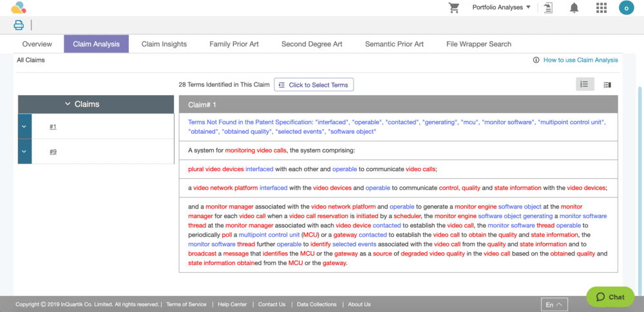The height and width of the screenshot is (312, 644).
Task: Click the 'degraded video quality' term
Action: point(433,253)
